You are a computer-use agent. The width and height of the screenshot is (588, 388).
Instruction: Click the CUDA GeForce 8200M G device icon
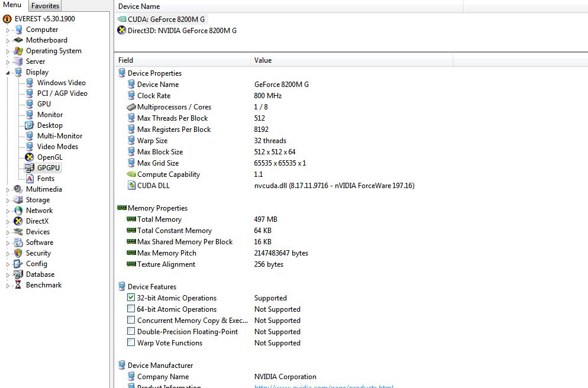[122, 19]
